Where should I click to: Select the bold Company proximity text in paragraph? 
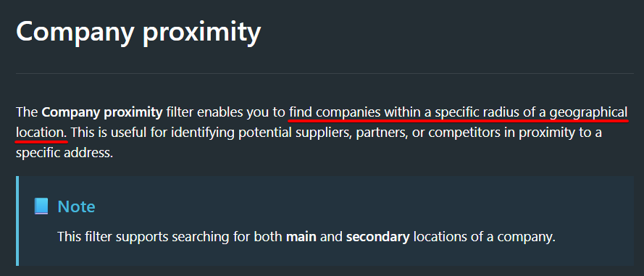click(x=102, y=112)
